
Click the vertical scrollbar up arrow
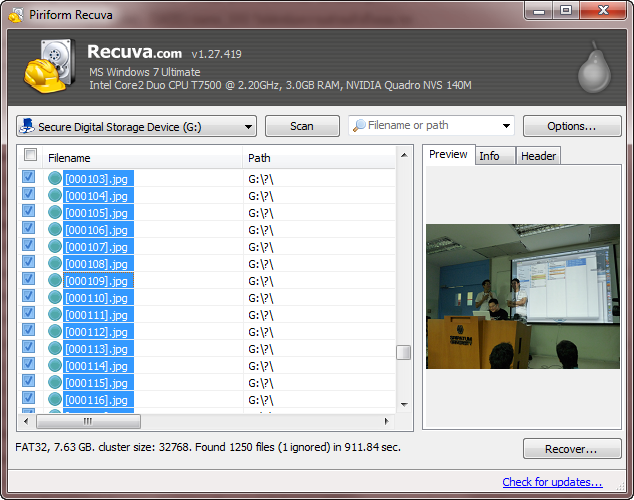(404, 155)
